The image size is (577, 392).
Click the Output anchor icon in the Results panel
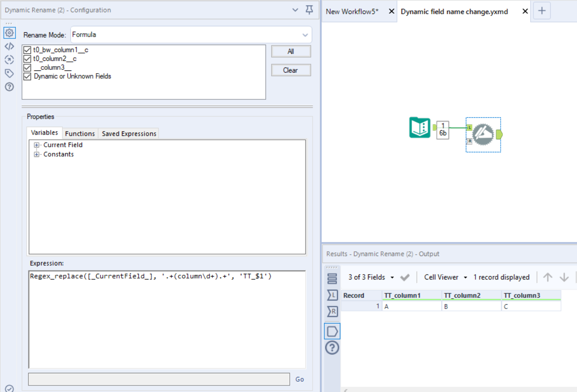(x=332, y=330)
